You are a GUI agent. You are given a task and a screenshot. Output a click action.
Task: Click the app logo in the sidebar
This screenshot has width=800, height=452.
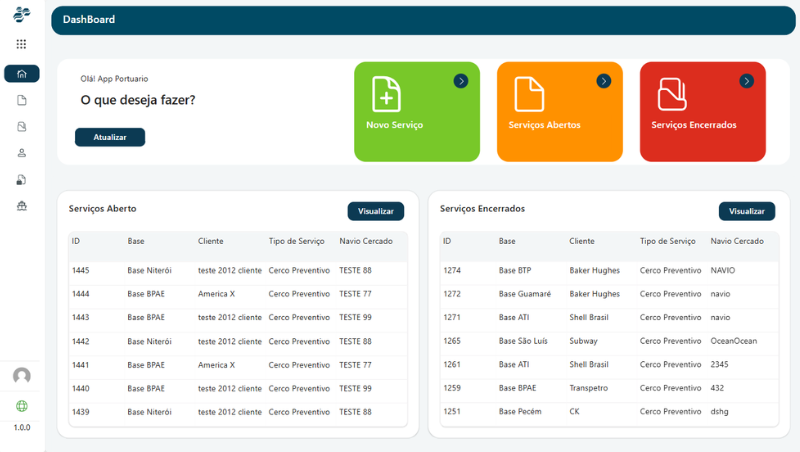(x=21, y=15)
